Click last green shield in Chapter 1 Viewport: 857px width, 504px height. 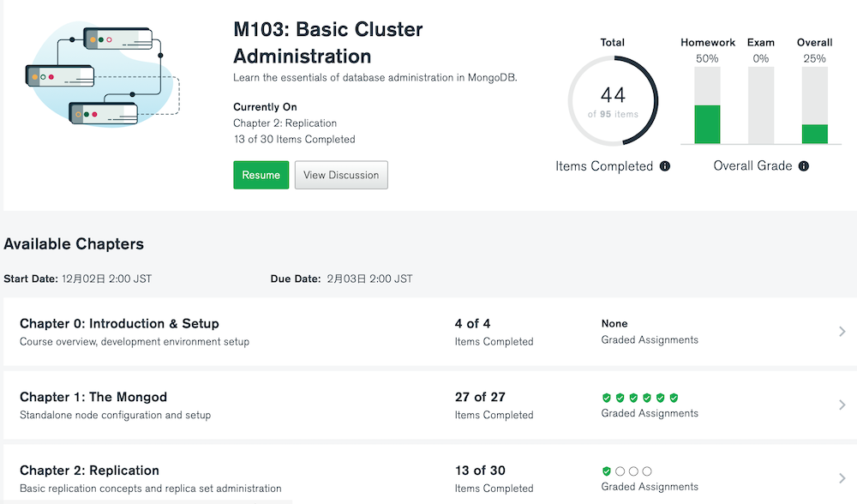(674, 398)
